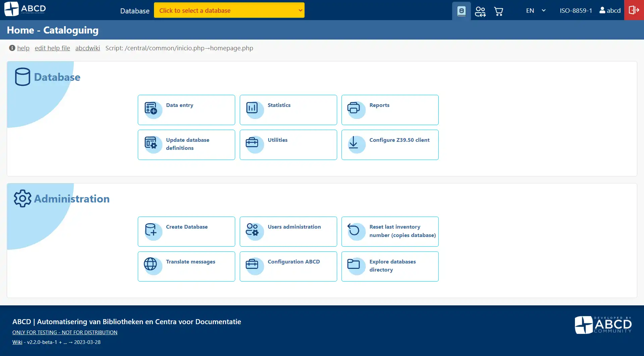Viewport: 644px width, 356px height.
Task: Open the Reports card label
Action: tap(379, 105)
